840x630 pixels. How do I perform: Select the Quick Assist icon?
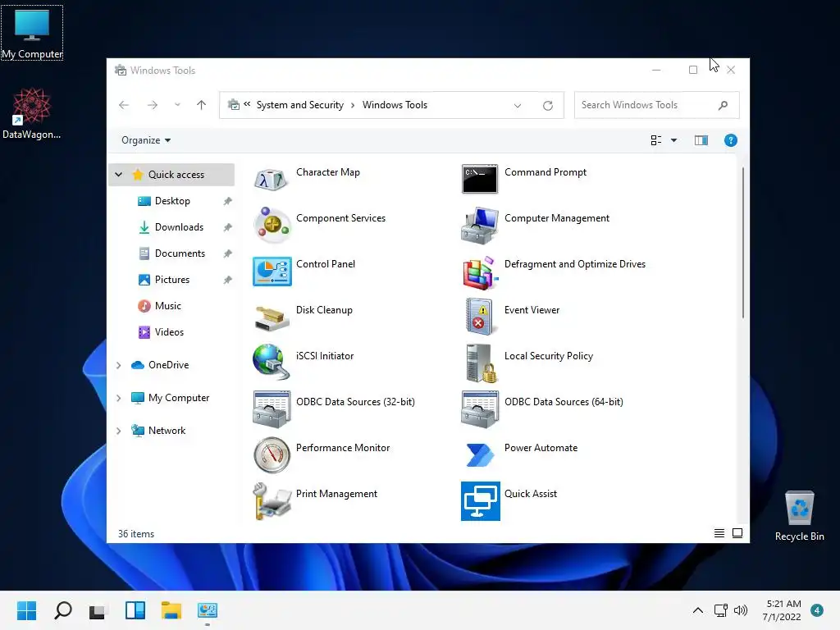coord(481,501)
